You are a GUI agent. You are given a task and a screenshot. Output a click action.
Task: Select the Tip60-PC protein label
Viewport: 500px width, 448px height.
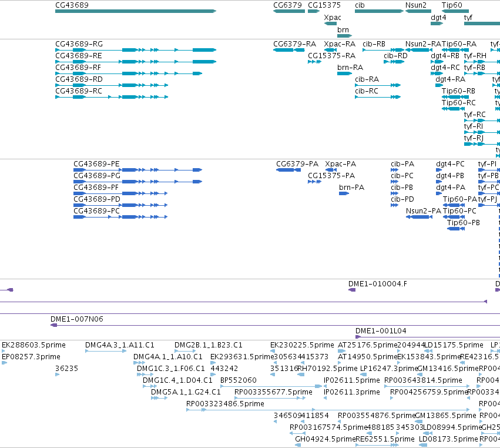point(459,211)
